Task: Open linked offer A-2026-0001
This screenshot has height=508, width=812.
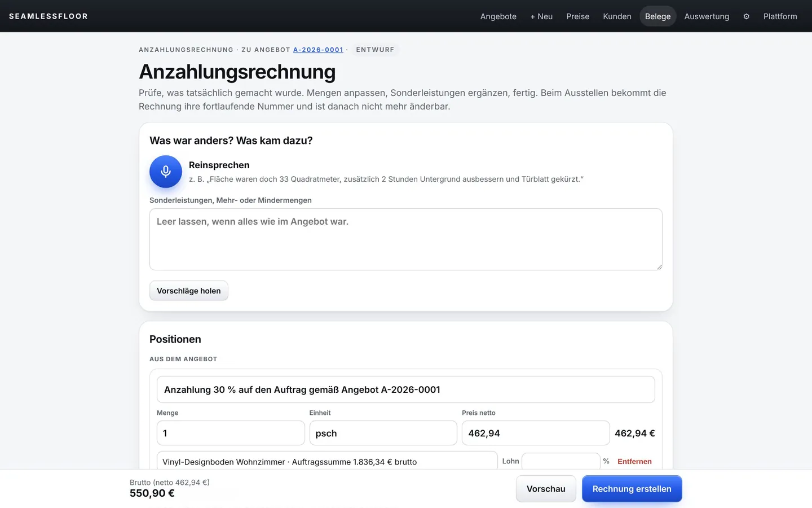Action: coord(318,50)
